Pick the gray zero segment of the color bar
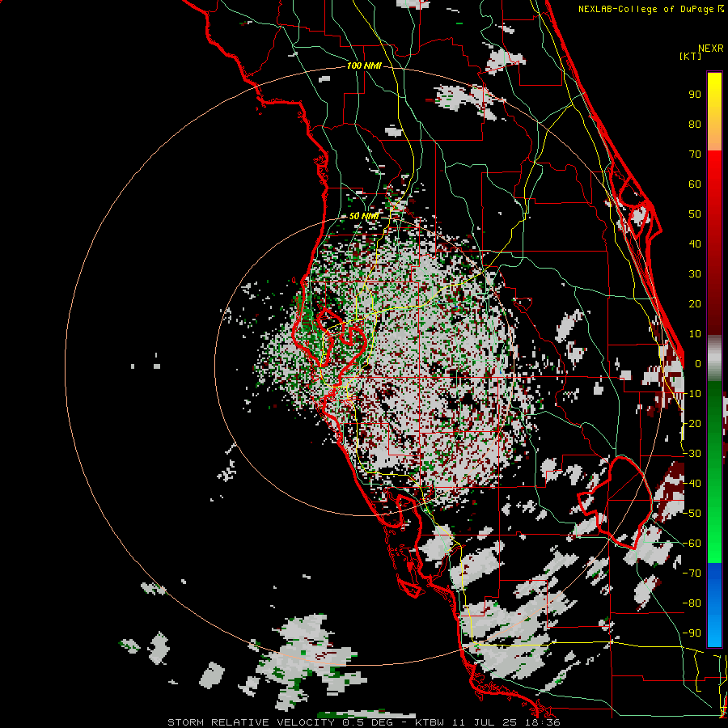This screenshot has width=728, height=728. click(x=714, y=358)
